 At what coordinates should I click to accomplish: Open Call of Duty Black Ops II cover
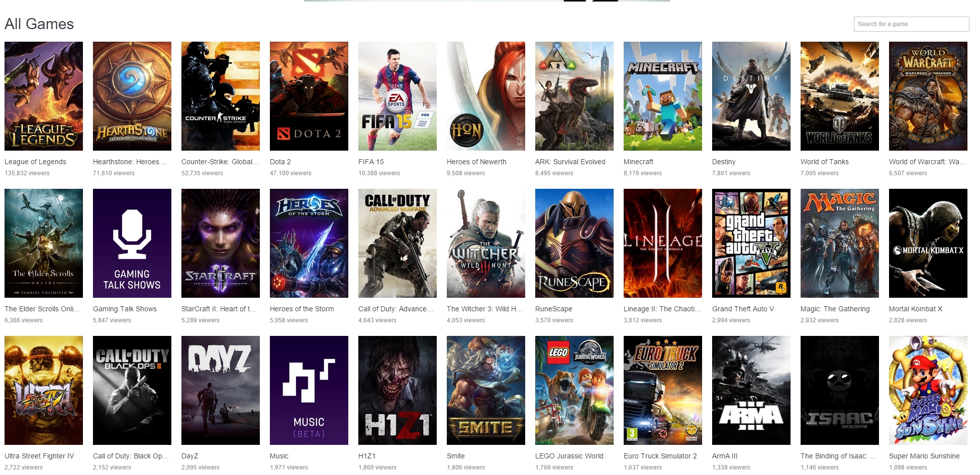tap(132, 390)
